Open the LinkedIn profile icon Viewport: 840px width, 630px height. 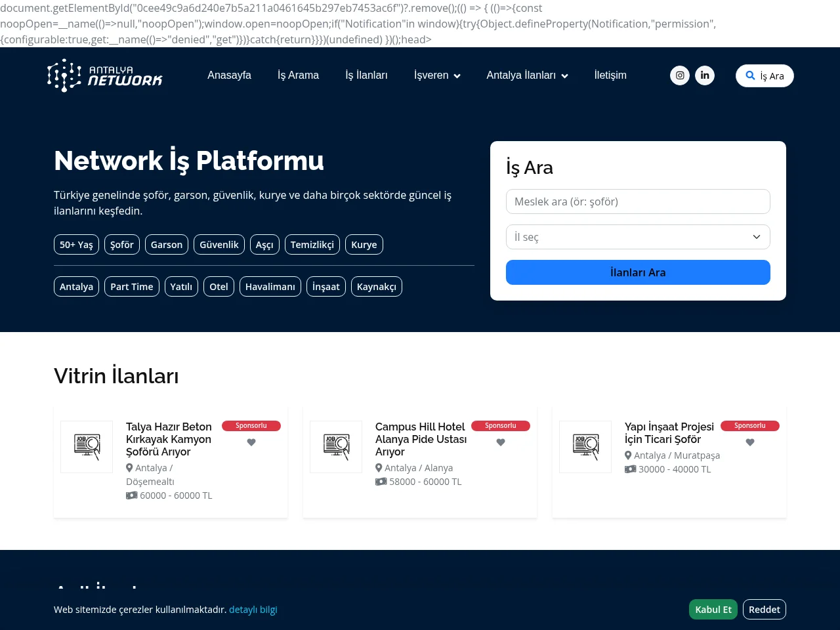pos(705,75)
